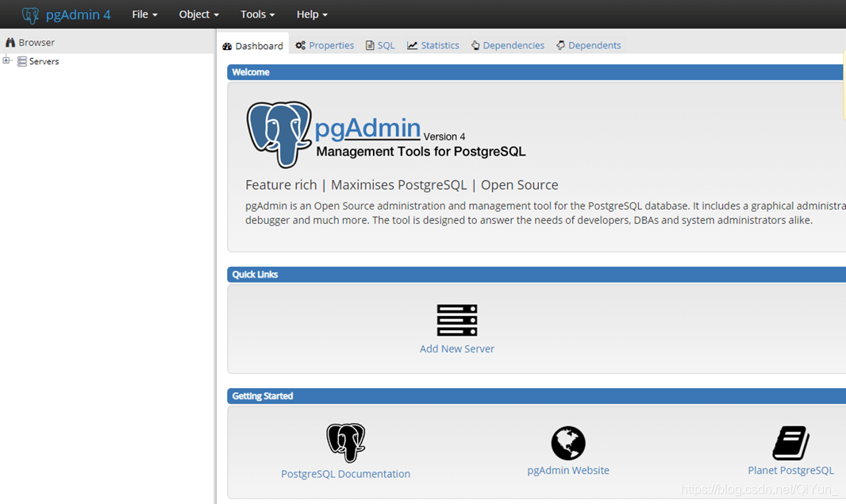Screen dimensions: 846x504
Task: Open the PostgreSQL Documentation link
Action: pyautogui.click(x=345, y=473)
